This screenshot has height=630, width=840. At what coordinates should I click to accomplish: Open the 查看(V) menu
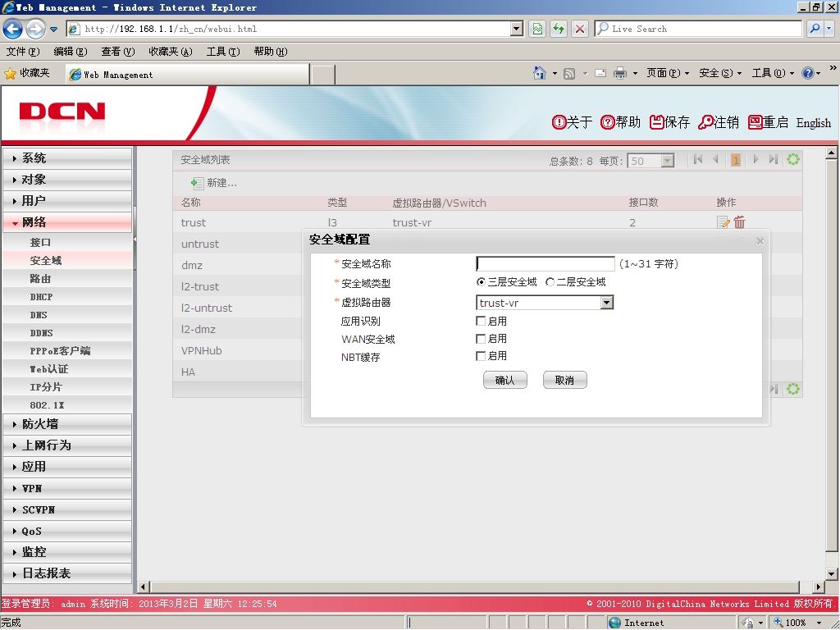[x=118, y=52]
